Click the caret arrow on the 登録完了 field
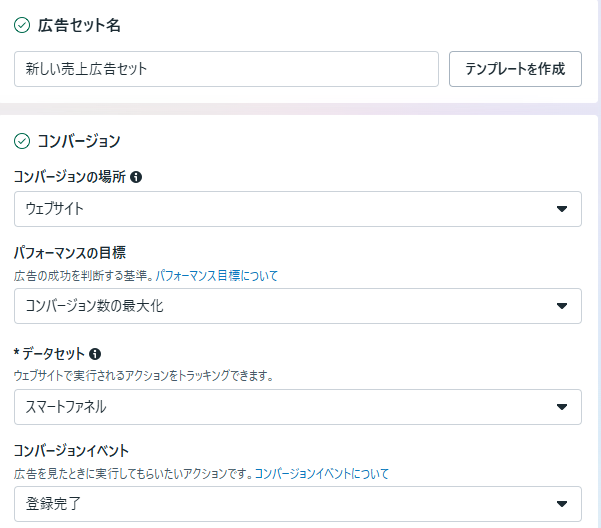The height and width of the screenshot is (528, 601). tap(561, 503)
